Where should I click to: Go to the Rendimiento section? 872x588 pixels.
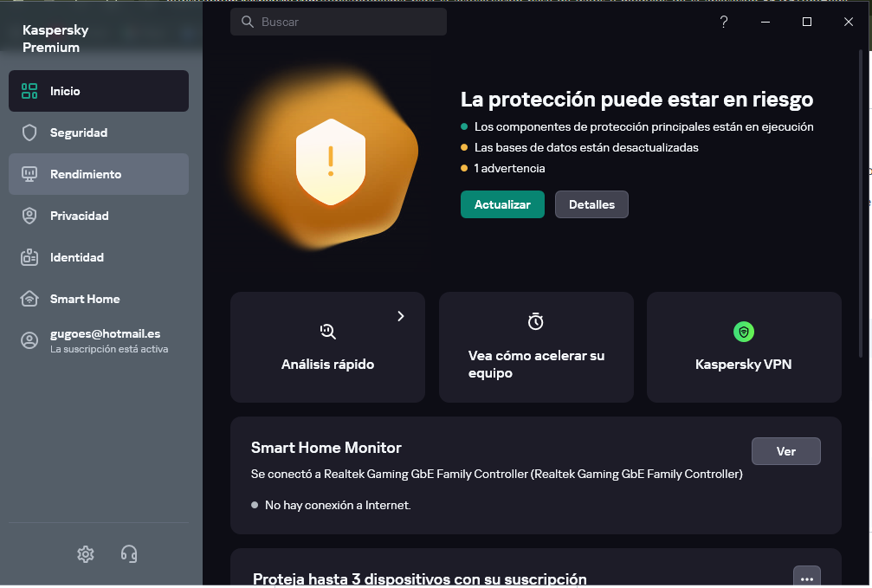tap(99, 174)
